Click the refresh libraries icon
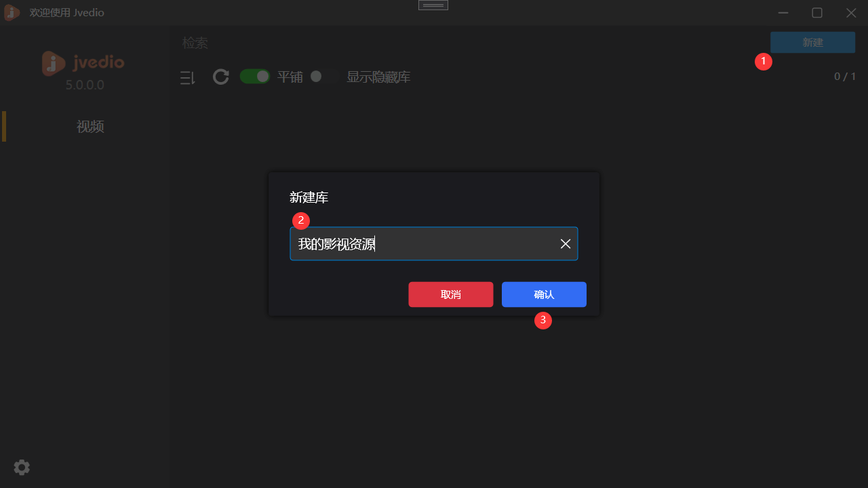 220,77
